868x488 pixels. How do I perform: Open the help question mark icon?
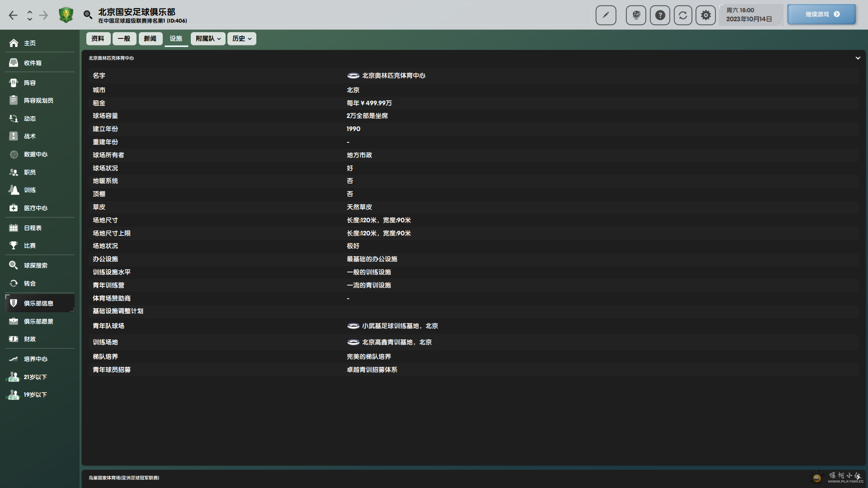[x=660, y=15]
